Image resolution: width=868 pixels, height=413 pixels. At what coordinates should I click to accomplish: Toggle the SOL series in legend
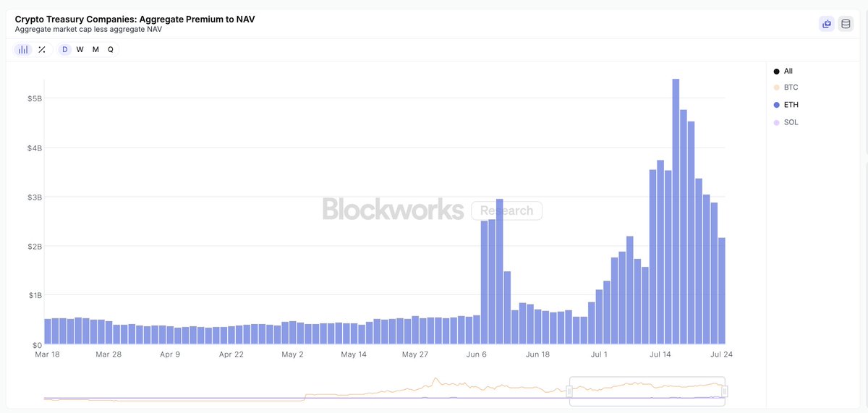click(x=786, y=122)
